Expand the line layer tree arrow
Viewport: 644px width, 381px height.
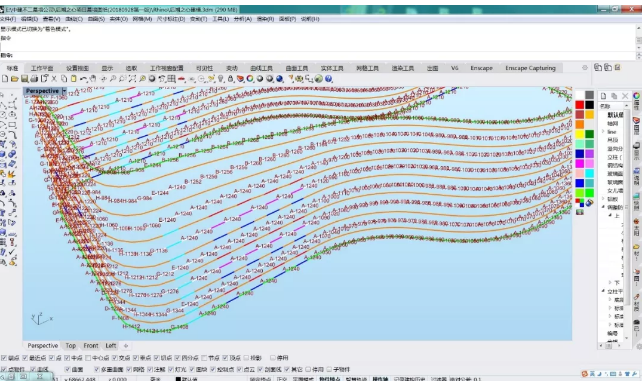(x=603, y=131)
